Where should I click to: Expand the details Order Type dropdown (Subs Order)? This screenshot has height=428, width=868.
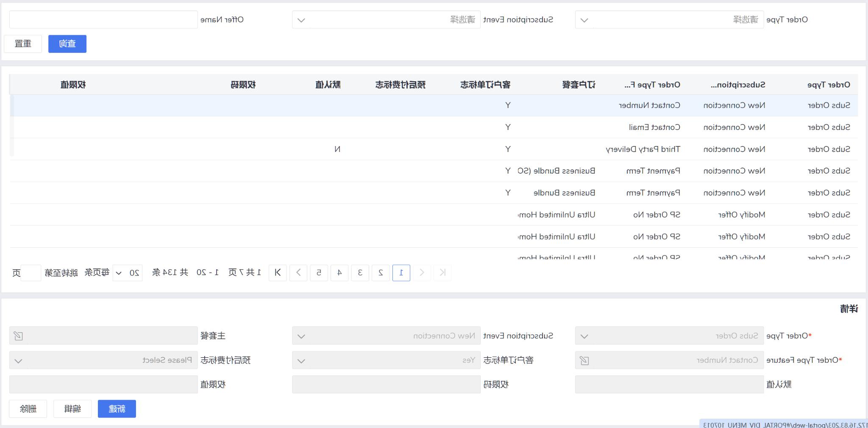pyautogui.click(x=669, y=336)
